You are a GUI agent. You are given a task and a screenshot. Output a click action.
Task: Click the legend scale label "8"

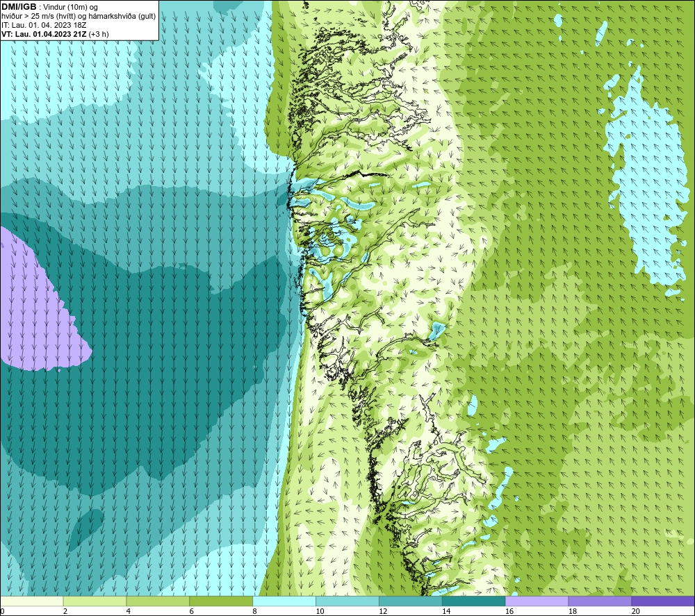[x=255, y=611]
